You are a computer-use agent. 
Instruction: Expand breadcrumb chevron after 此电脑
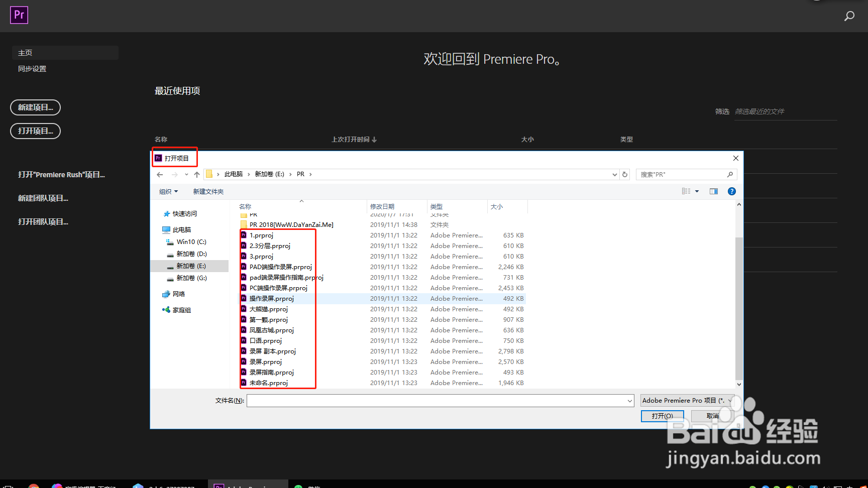tap(249, 175)
